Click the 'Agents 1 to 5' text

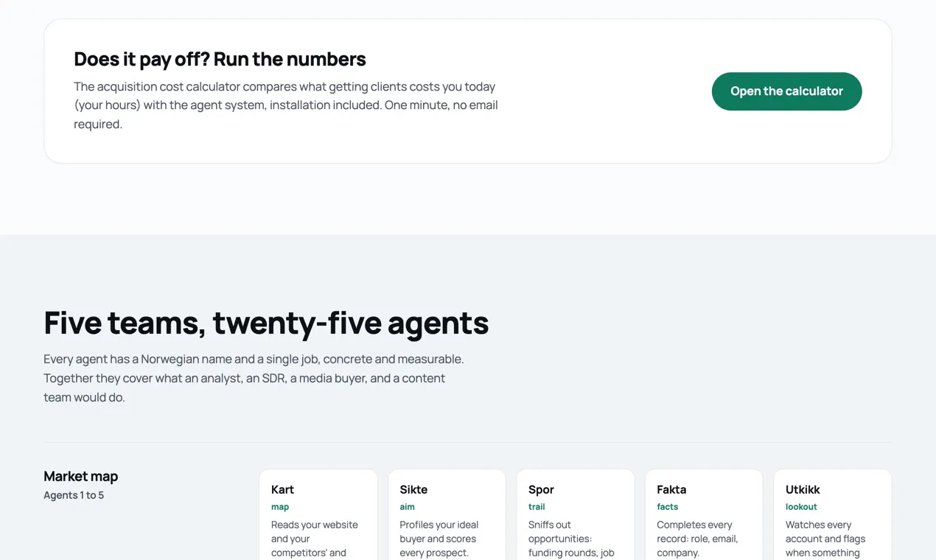[x=74, y=495]
